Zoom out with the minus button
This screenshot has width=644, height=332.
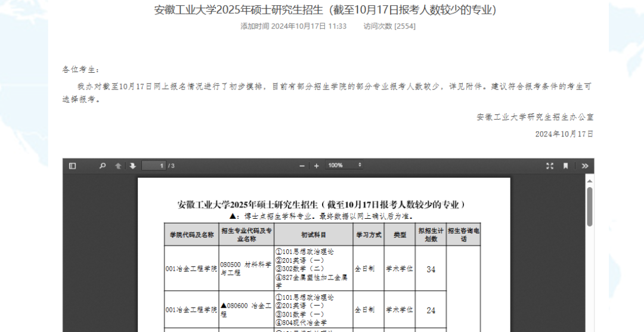[302, 166]
